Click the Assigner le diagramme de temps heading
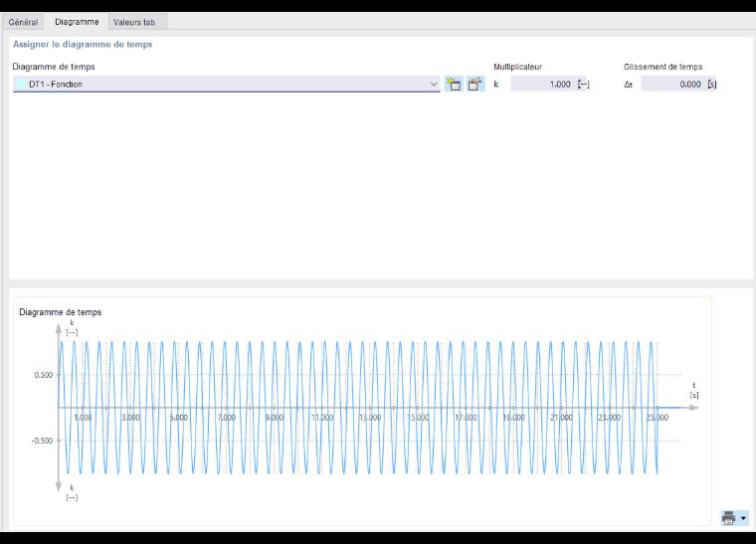This screenshot has height=544, width=756. tap(83, 45)
